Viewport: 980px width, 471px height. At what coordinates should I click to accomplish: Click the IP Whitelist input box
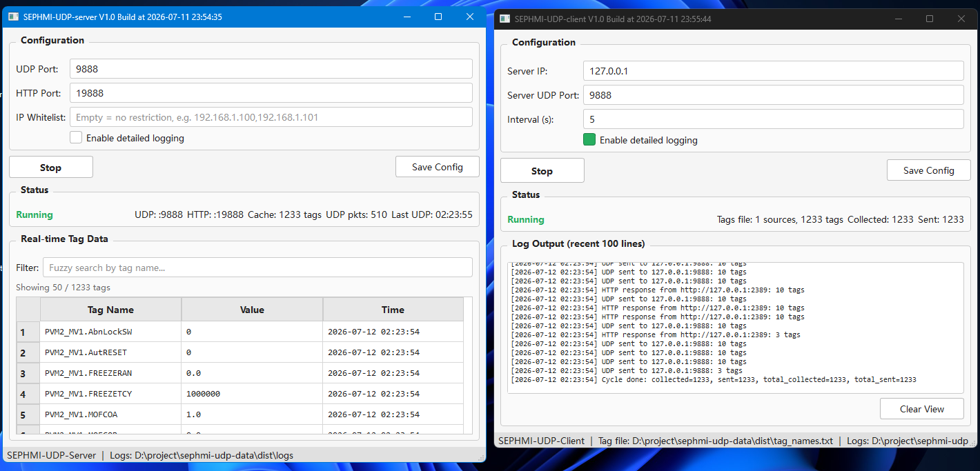(271, 117)
